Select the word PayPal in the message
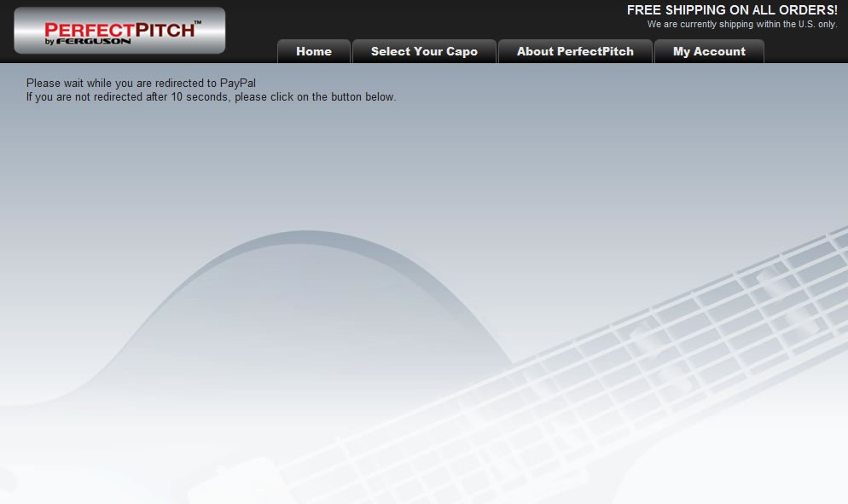The height and width of the screenshot is (504, 848). [x=238, y=84]
